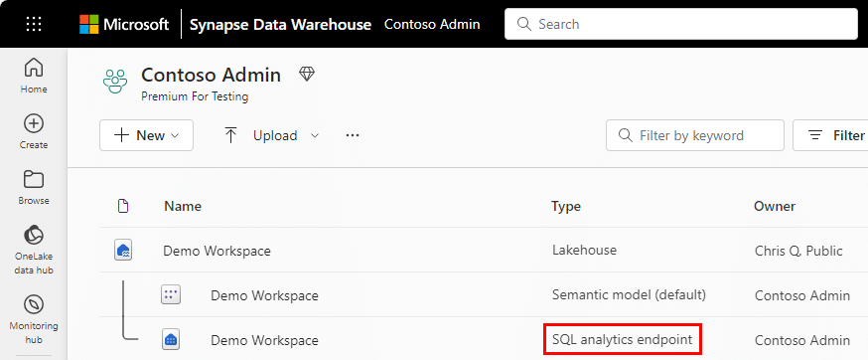
Task: Open Browse folder icon in sidebar
Action: [34, 179]
